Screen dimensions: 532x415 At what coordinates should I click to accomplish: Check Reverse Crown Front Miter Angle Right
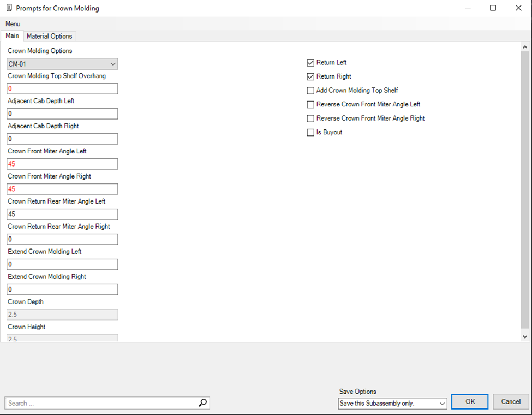pos(311,118)
